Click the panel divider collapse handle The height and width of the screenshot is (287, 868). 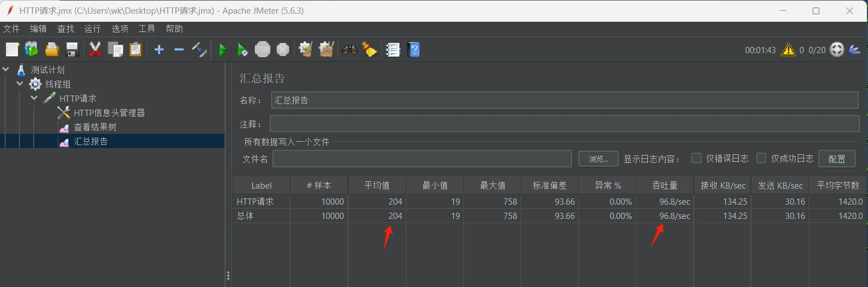(228, 276)
